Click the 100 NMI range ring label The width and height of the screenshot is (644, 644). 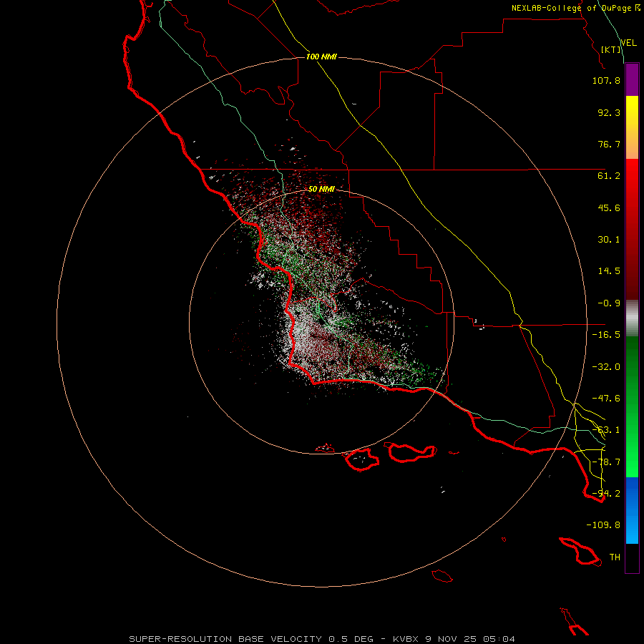[x=321, y=57]
